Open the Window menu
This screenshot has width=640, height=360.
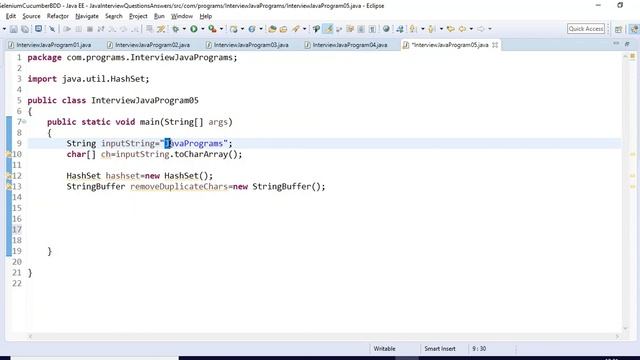pyautogui.click(x=182, y=16)
